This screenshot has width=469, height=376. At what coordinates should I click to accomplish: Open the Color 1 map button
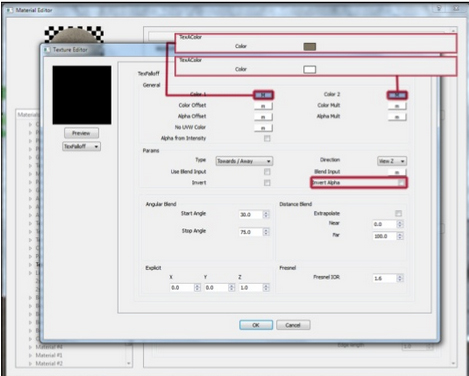click(x=263, y=95)
